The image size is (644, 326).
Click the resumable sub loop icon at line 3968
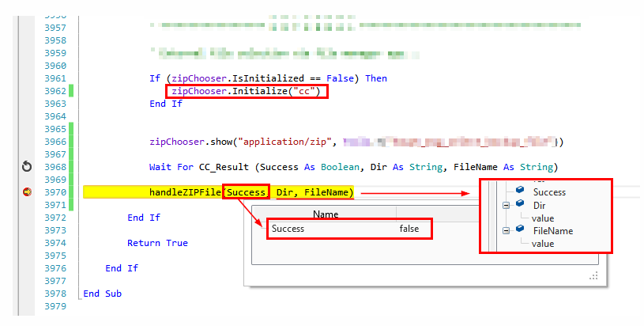click(27, 166)
